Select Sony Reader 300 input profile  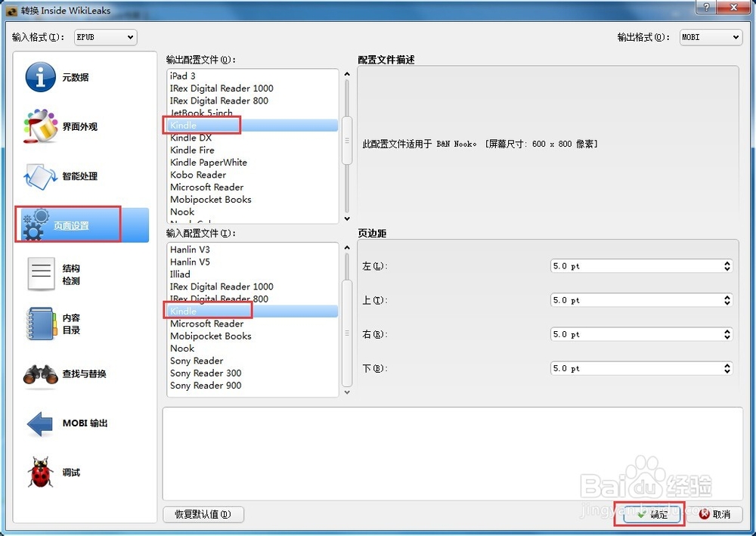[x=253, y=373]
